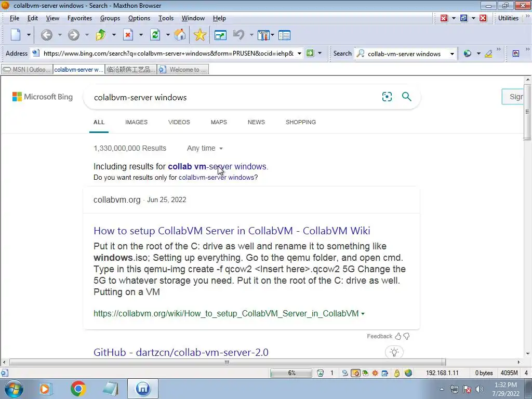
Task: Open the address bar URL dropdown
Action: 299,54
